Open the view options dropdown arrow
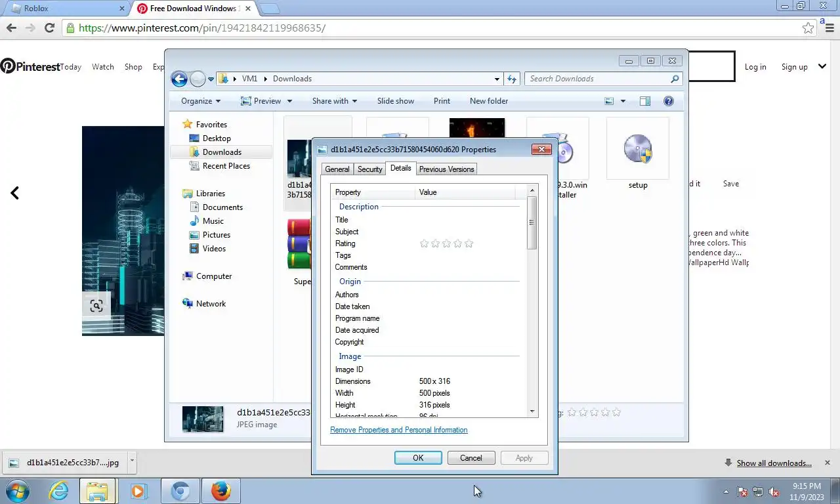The height and width of the screenshot is (504, 840). pos(623,101)
